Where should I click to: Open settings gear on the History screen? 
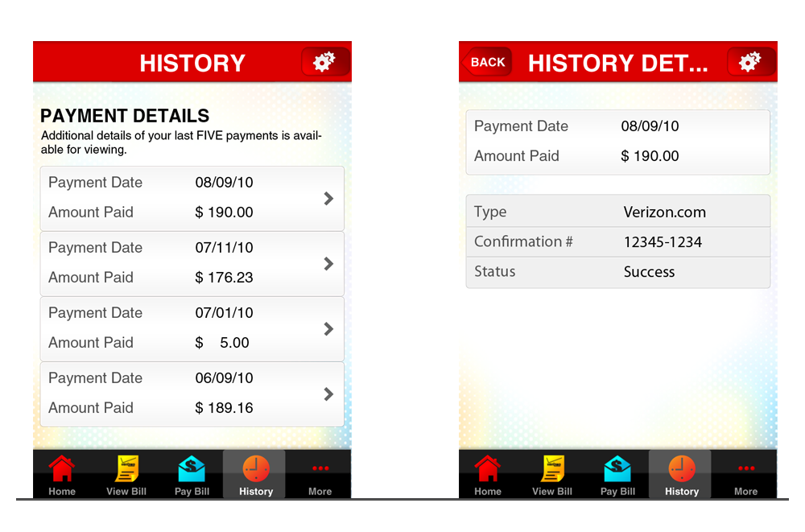click(325, 62)
